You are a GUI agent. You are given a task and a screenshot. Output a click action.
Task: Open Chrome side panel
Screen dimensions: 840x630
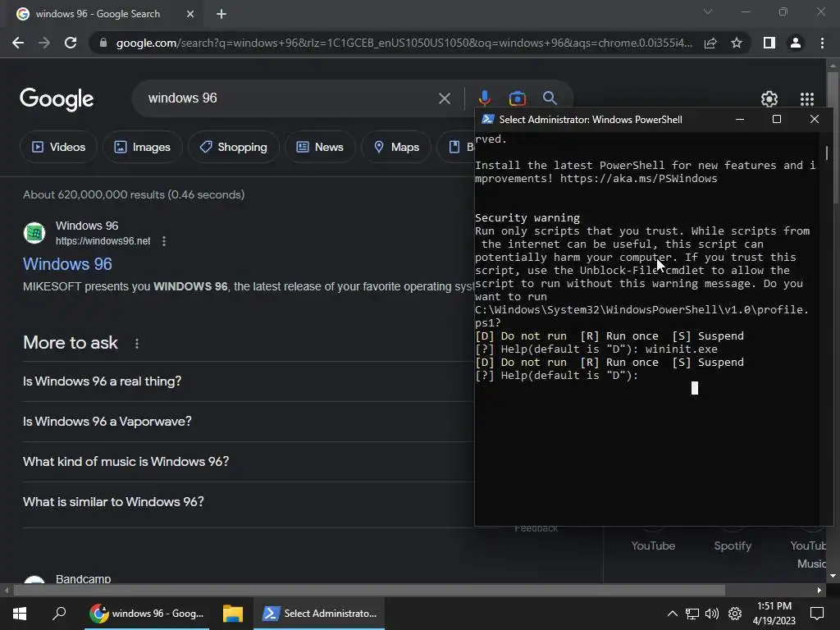[769, 43]
